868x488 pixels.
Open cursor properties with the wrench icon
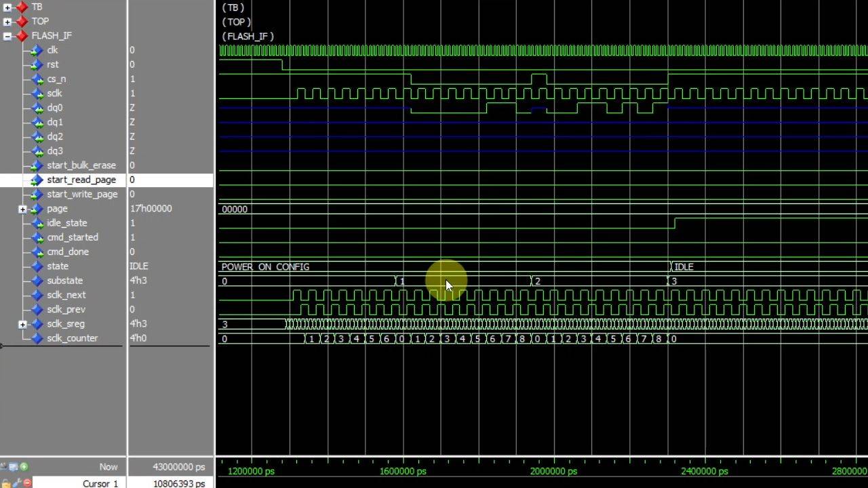coord(16,483)
